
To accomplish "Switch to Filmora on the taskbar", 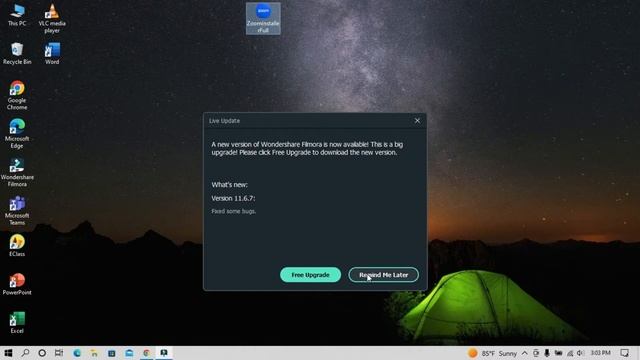I will 164,353.
